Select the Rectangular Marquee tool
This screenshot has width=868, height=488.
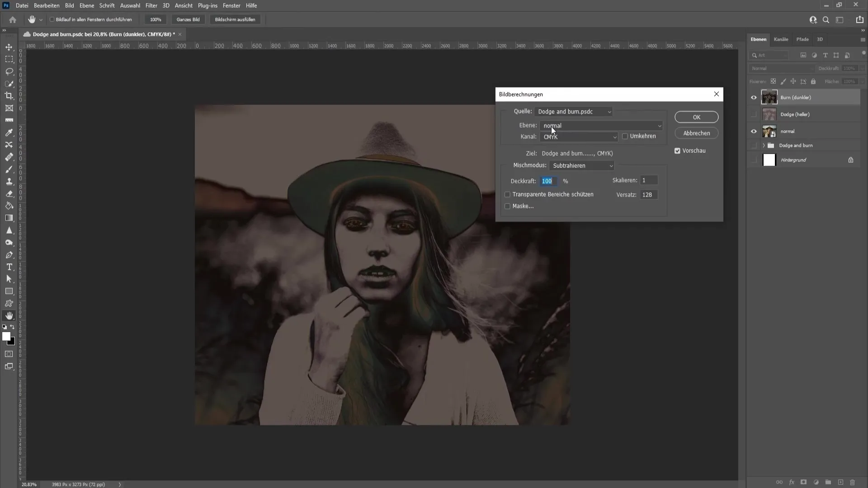[9, 59]
